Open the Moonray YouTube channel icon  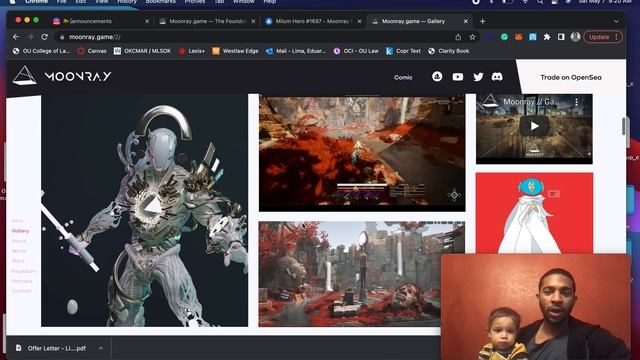(458, 77)
